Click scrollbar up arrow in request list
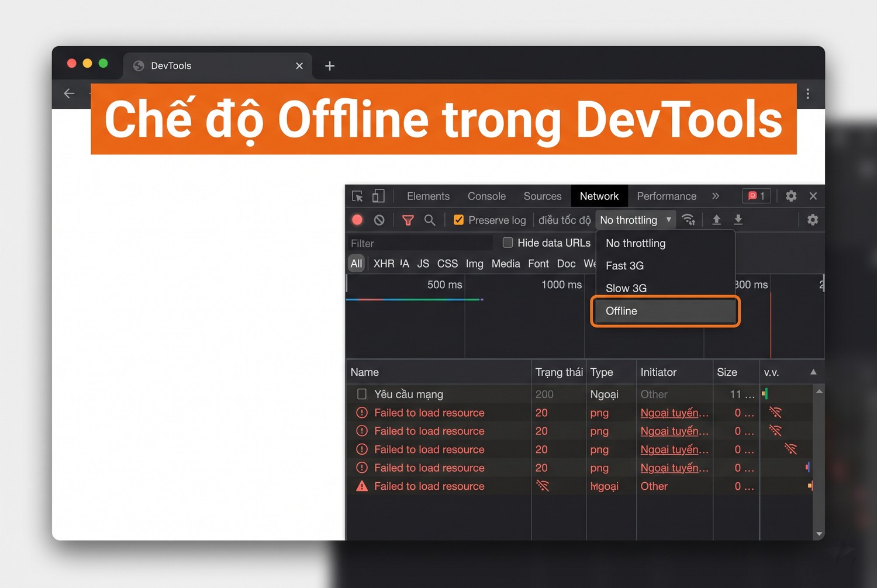The width and height of the screenshot is (877, 588). tap(819, 391)
